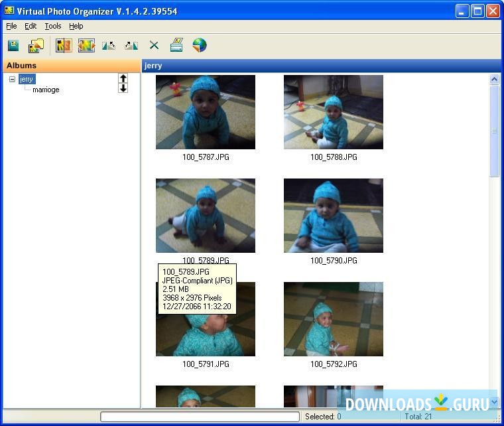Click the file name label 100_5790.JPG
This screenshot has height=426, width=504.
(334, 261)
